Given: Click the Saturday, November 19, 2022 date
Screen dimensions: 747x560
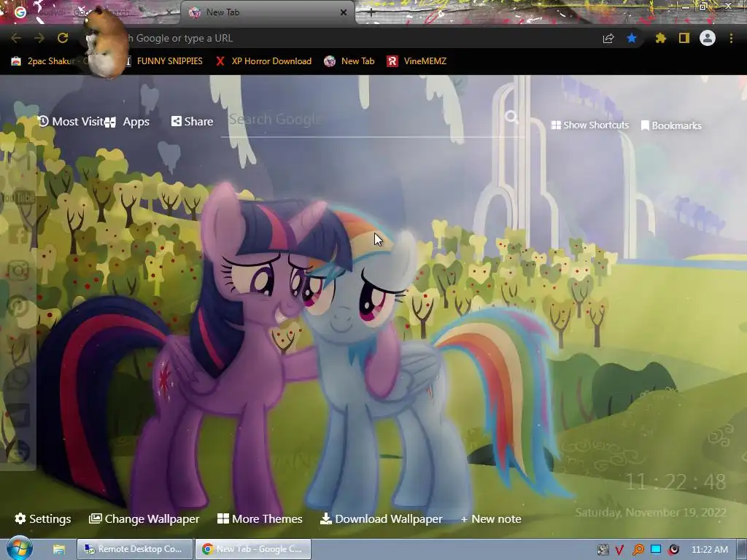Looking at the screenshot, I should (x=650, y=513).
